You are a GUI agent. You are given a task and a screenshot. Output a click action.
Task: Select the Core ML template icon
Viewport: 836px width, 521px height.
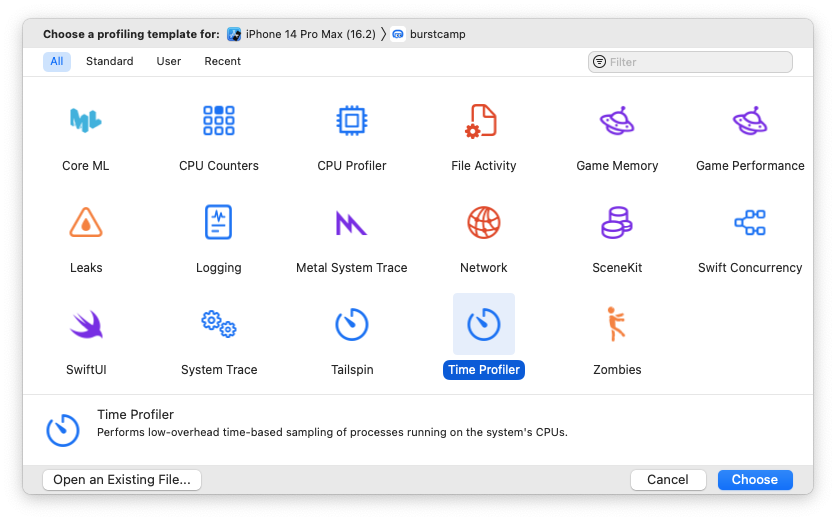point(86,120)
